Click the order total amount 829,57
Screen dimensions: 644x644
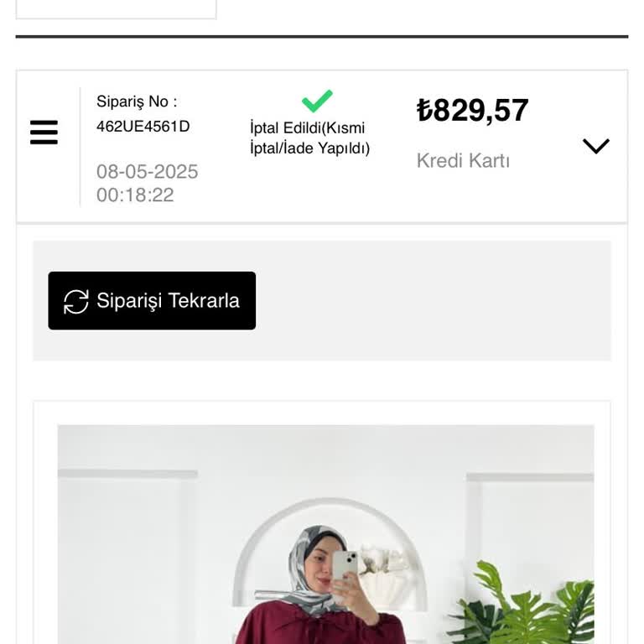point(480,111)
